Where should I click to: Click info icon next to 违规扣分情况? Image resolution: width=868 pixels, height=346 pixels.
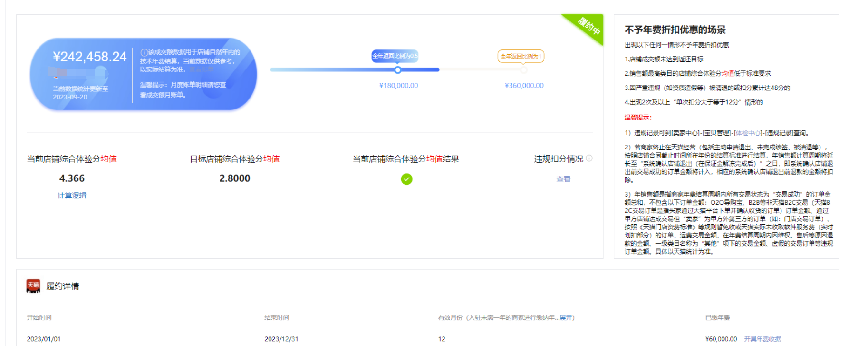[x=589, y=158]
